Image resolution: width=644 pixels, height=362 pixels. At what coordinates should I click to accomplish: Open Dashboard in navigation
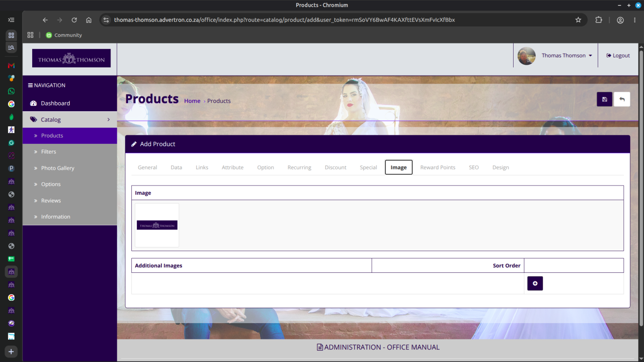70,103
